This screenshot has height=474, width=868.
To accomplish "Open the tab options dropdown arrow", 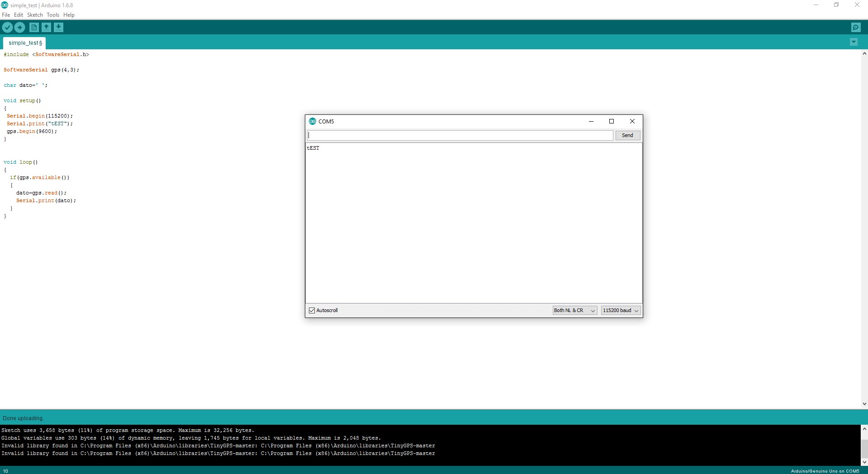I will click(x=854, y=42).
